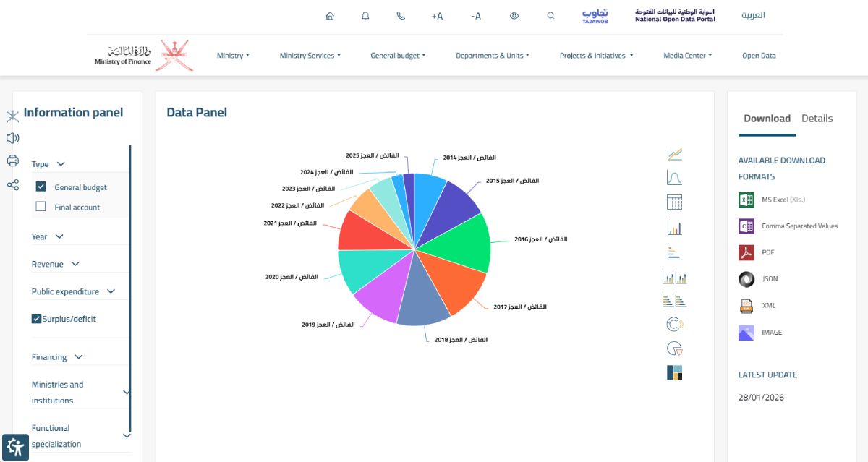Open the notifications bell
The width and height of the screenshot is (868, 462).
[x=365, y=16]
